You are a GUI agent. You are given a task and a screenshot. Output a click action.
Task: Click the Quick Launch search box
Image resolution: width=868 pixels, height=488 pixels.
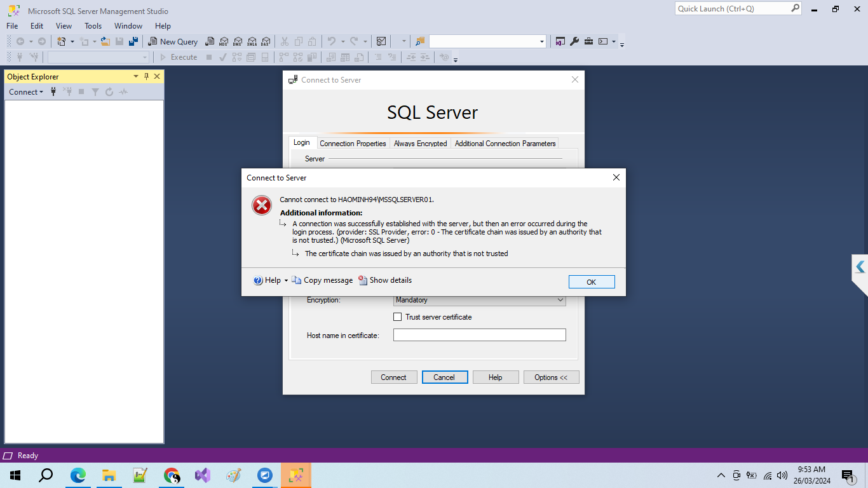point(738,8)
